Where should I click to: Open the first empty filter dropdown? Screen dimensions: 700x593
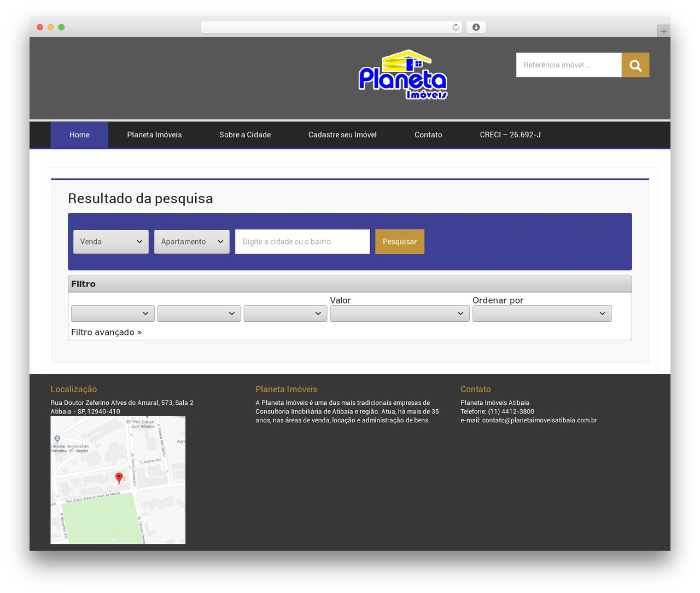(x=113, y=313)
